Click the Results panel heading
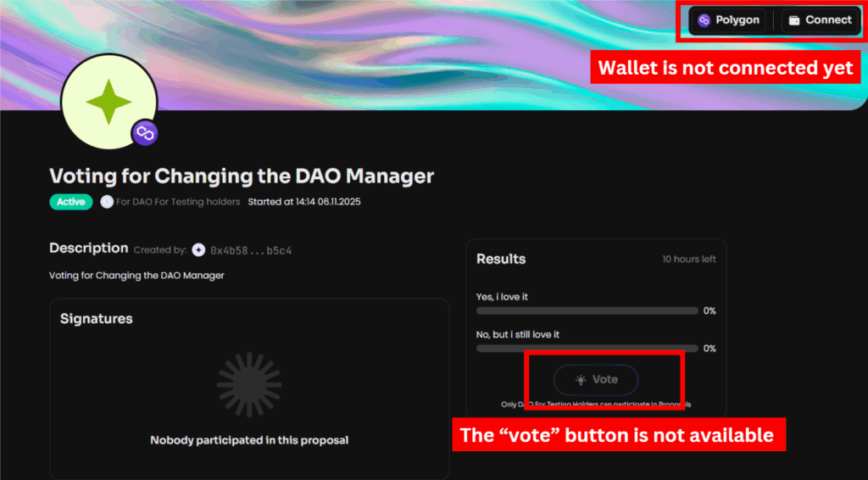This screenshot has height=480, width=868. pos(501,259)
